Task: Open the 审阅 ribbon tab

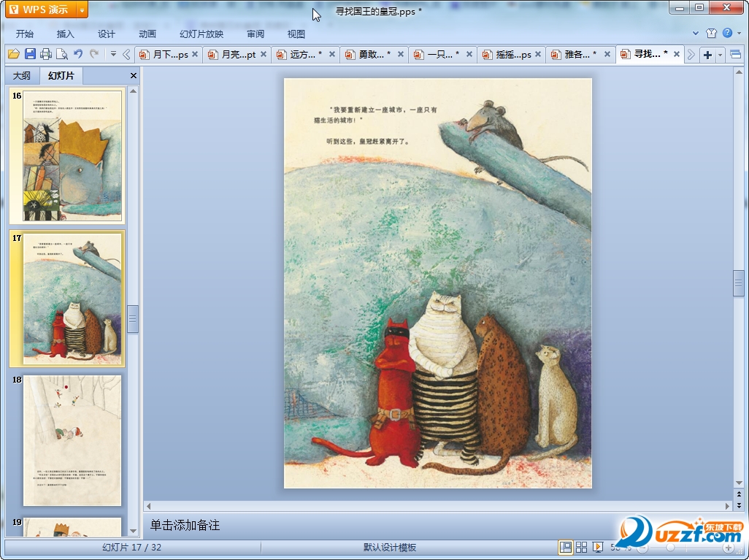Action: click(x=256, y=34)
